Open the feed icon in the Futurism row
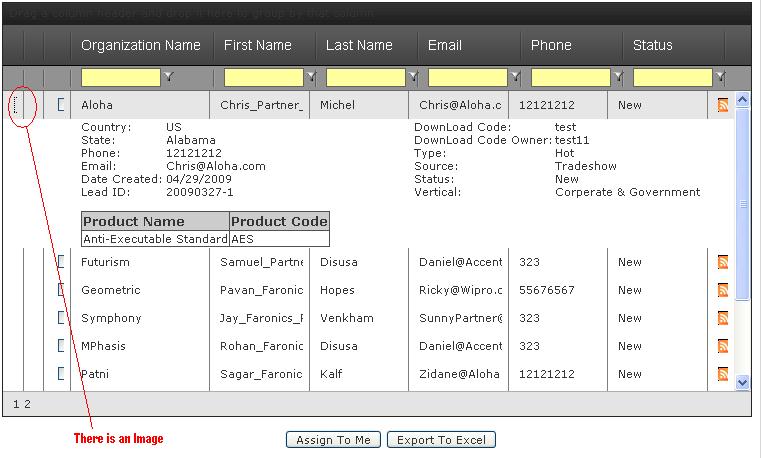This screenshot has width=761, height=458. 723,262
